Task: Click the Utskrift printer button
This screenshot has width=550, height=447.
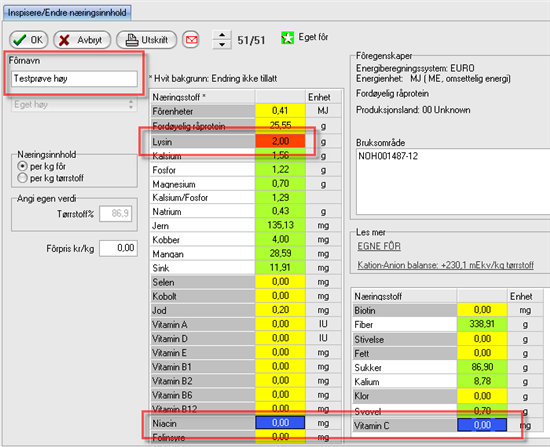Action: pyautogui.click(x=146, y=40)
